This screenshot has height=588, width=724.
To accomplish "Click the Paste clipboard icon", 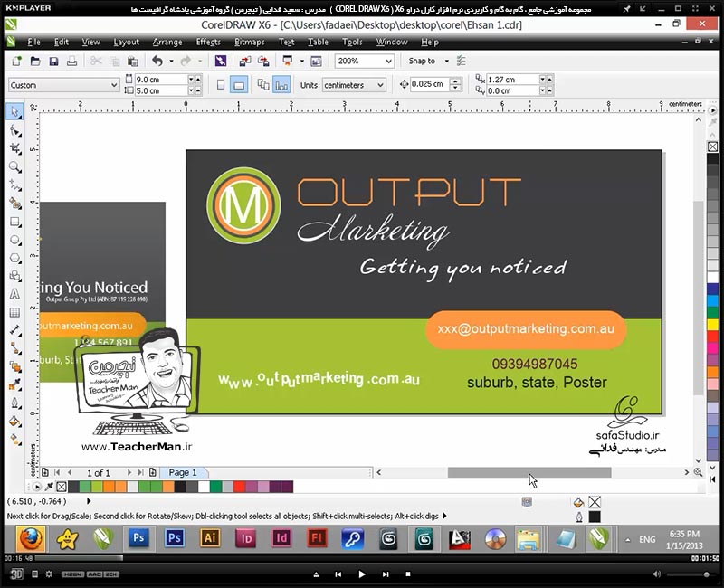I will tap(132, 61).
